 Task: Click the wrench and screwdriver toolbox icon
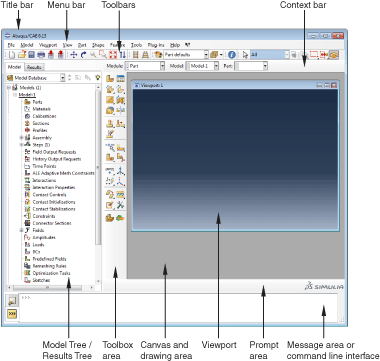pyautogui.click(x=121, y=205)
